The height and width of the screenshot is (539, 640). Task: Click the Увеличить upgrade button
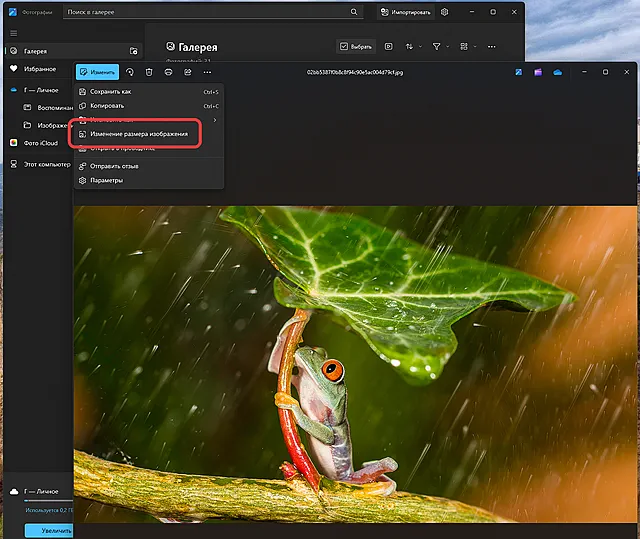[49, 530]
